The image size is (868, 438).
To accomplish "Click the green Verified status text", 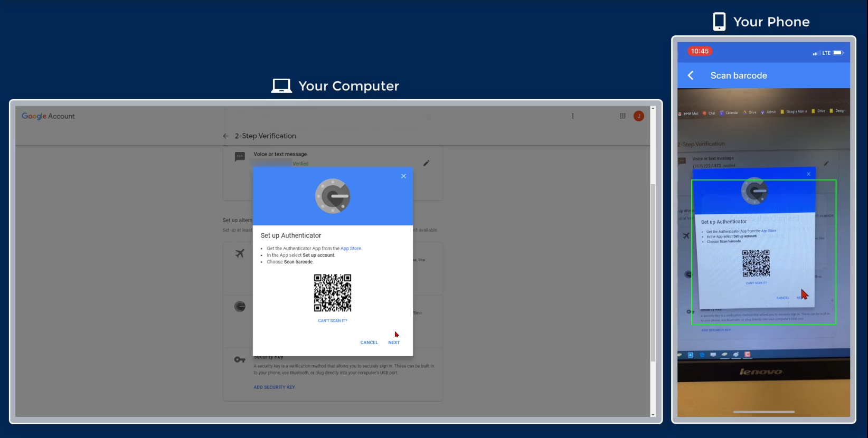I will (x=300, y=164).
